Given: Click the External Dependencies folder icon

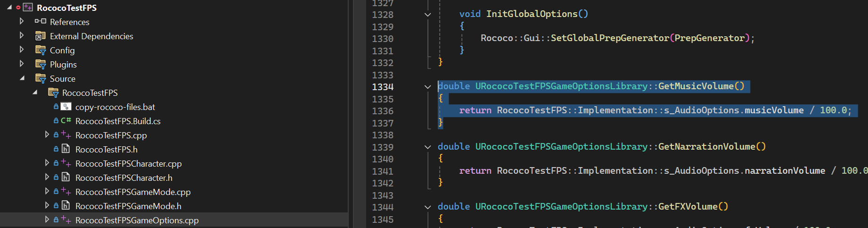Looking at the screenshot, I should [40, 36].
